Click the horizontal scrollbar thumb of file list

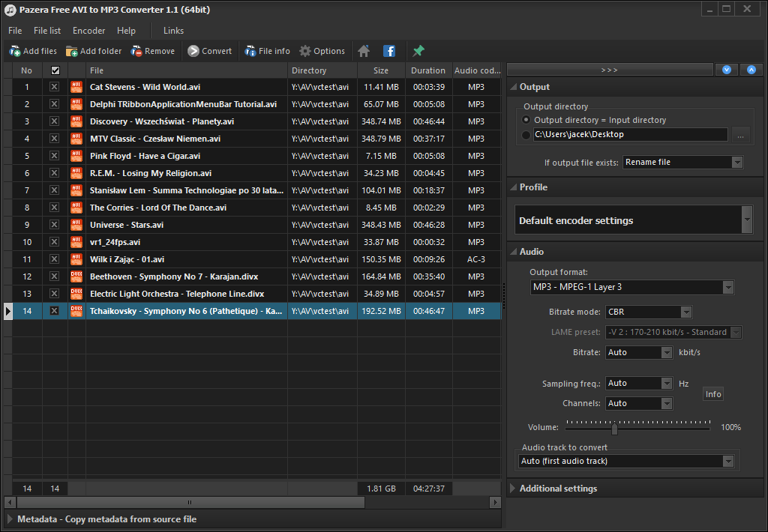click(x=190, y=502)
